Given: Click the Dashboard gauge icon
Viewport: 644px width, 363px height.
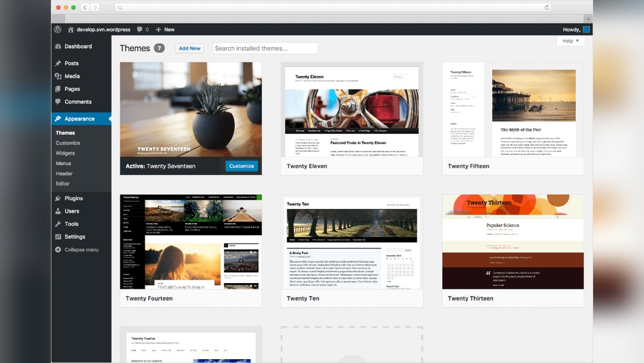Looking at the screenshot, I should pos(58,46).
